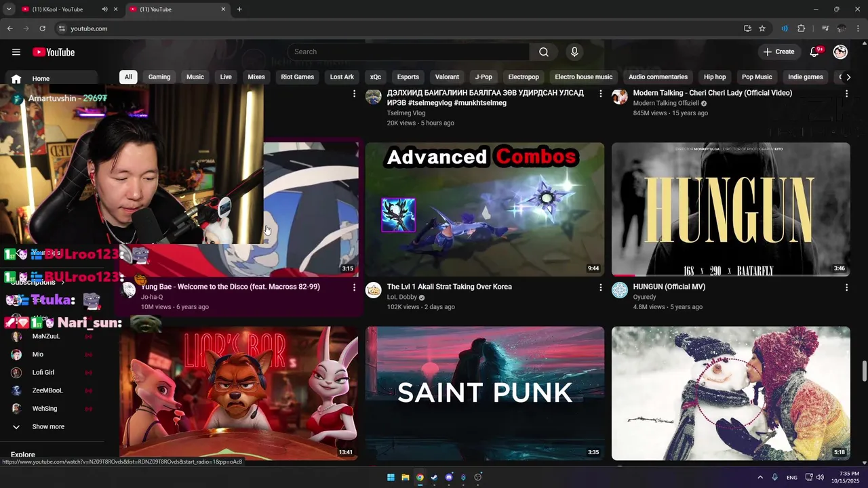Open Advanced Combos video thumbnail

(x=485, y=209)
